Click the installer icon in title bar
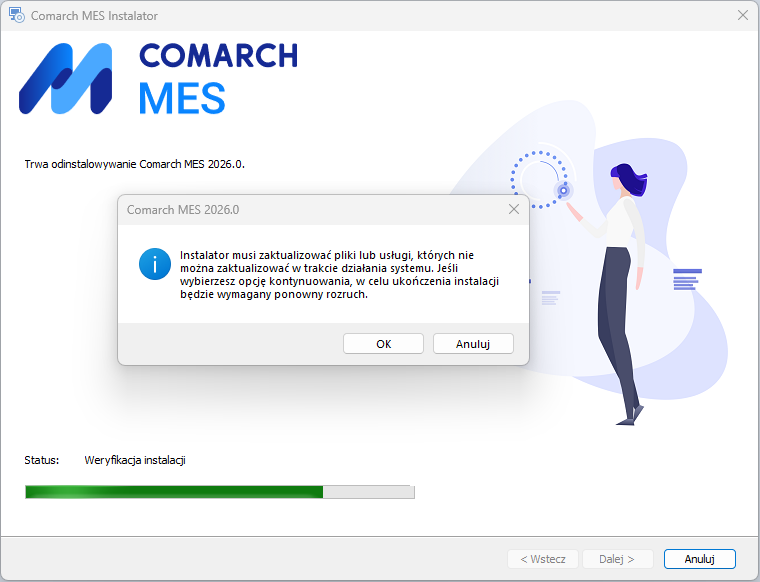Image resolution: width=760 pixels, height=582 pixels. (x=16, y=16)
